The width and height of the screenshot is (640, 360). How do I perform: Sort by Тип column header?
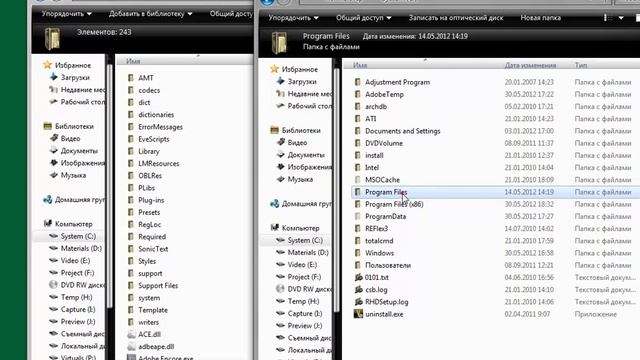[x=581, y=65]
